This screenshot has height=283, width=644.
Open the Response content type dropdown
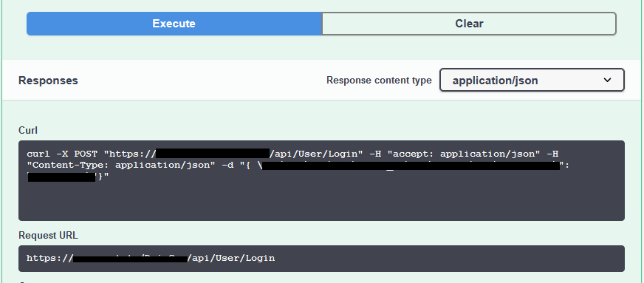(532, 80)
